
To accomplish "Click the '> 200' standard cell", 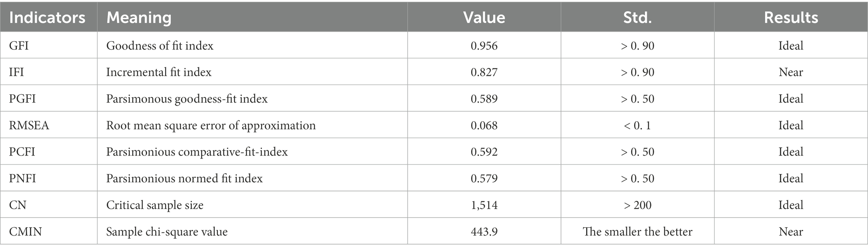I will pyautogui.click(x=637, y=205).
